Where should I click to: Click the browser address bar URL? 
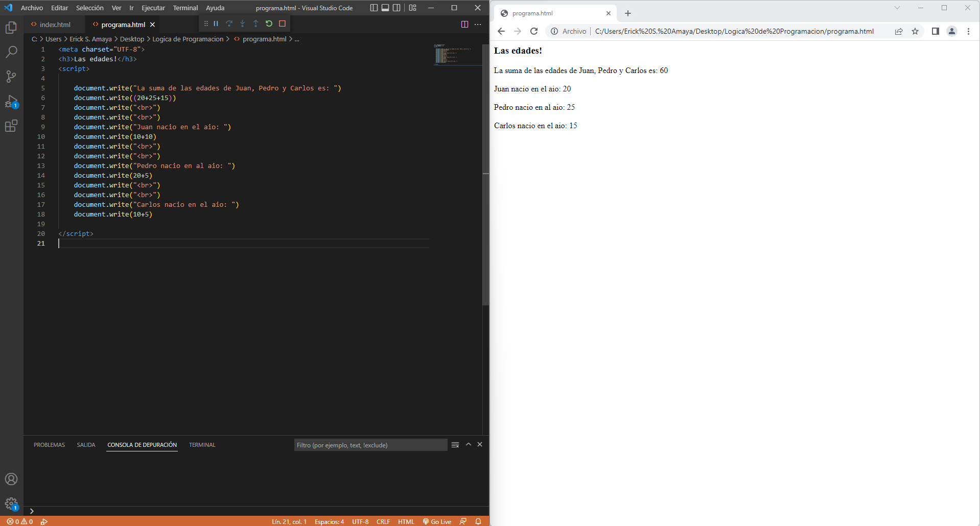point(734,31)
